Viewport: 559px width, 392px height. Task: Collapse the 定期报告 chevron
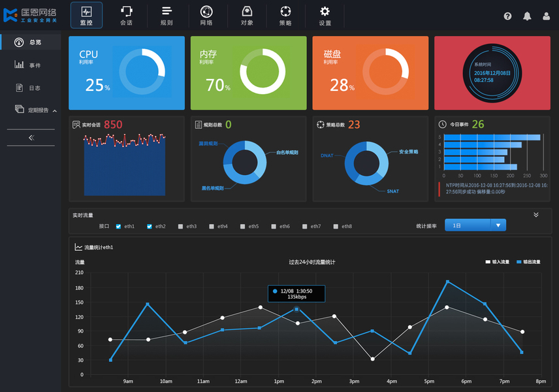point(55,111)
